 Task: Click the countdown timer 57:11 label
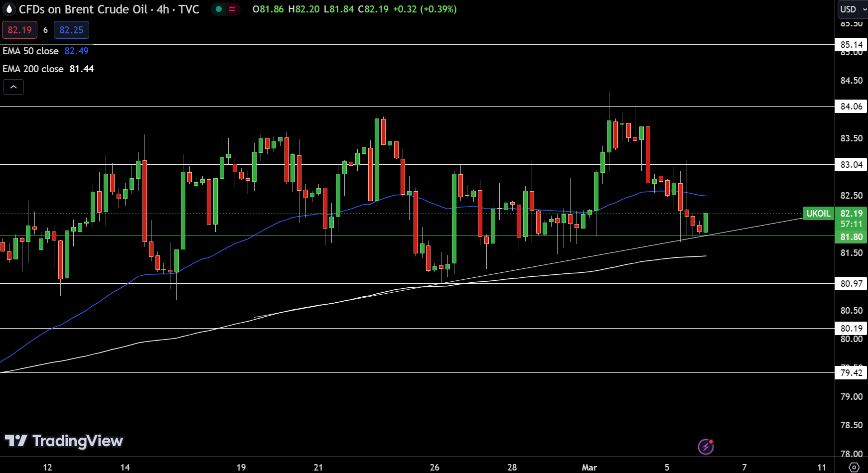(851, 225)
